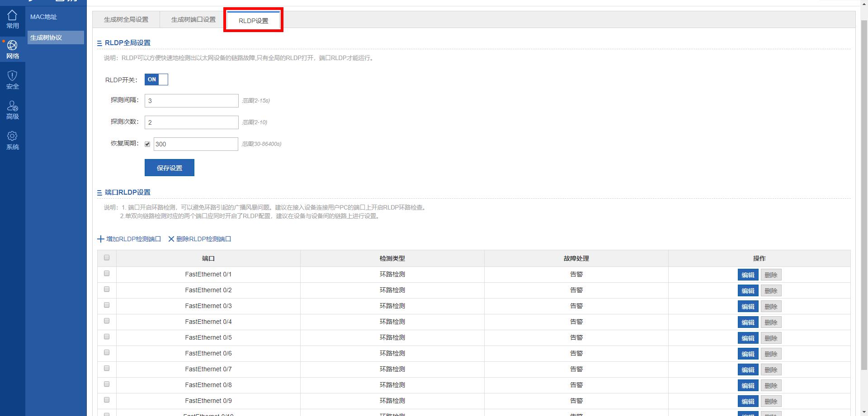Image resolution: width=868 pixels, height=416 pixels.
Task: Turn off the RLDP开关 toggle
Action: point(156,79)
